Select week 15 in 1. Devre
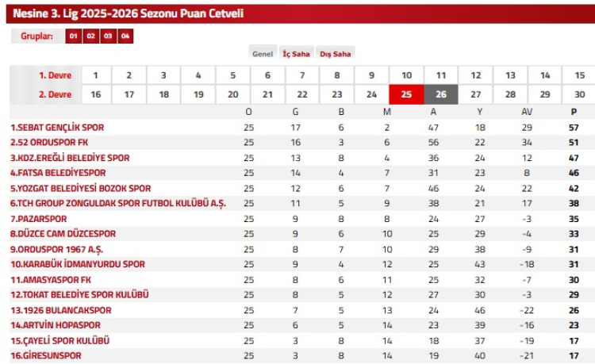 pyautogui.click(x=580, y=75)
